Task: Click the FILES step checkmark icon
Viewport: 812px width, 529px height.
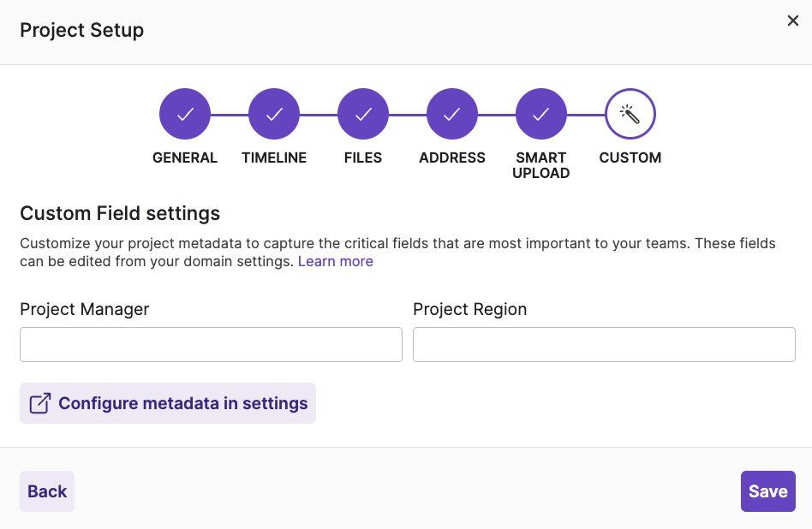Action: point(363,113)
